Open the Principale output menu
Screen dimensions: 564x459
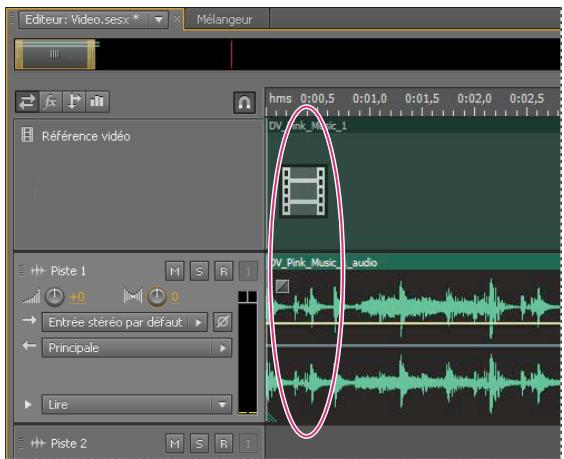point(137,348)
